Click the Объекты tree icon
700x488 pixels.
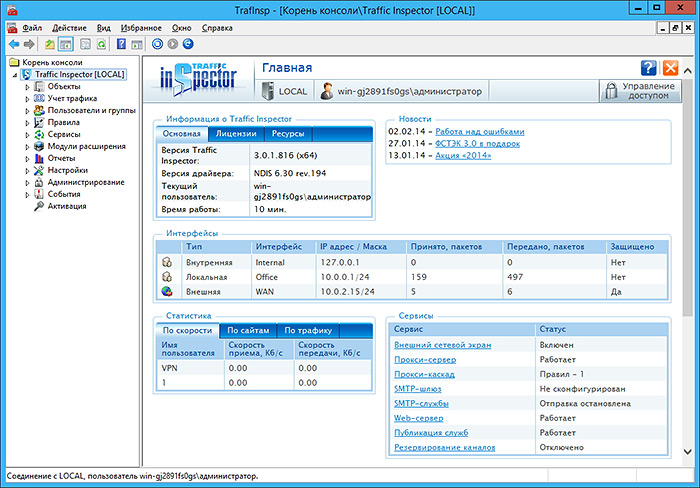click(39, 86)
